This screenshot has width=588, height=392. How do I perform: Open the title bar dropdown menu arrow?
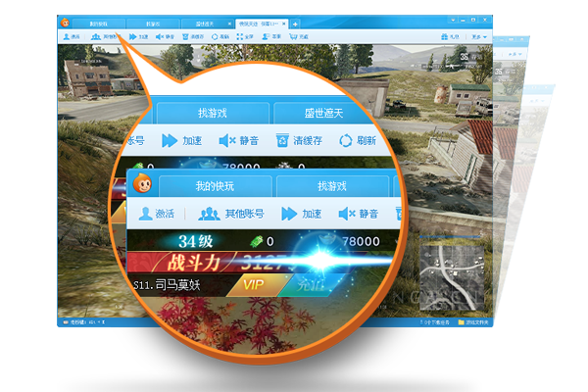454,20
